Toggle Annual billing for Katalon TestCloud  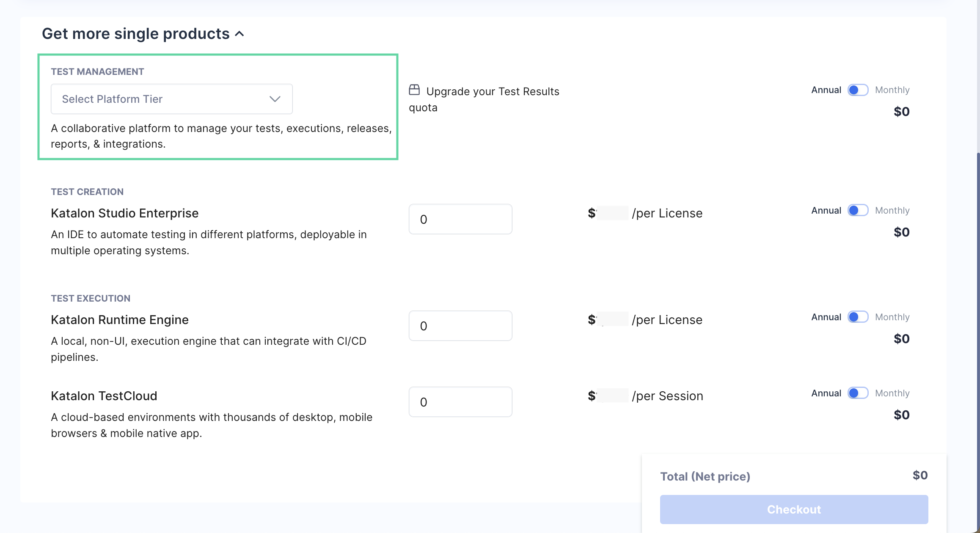(x=858, y=393)
